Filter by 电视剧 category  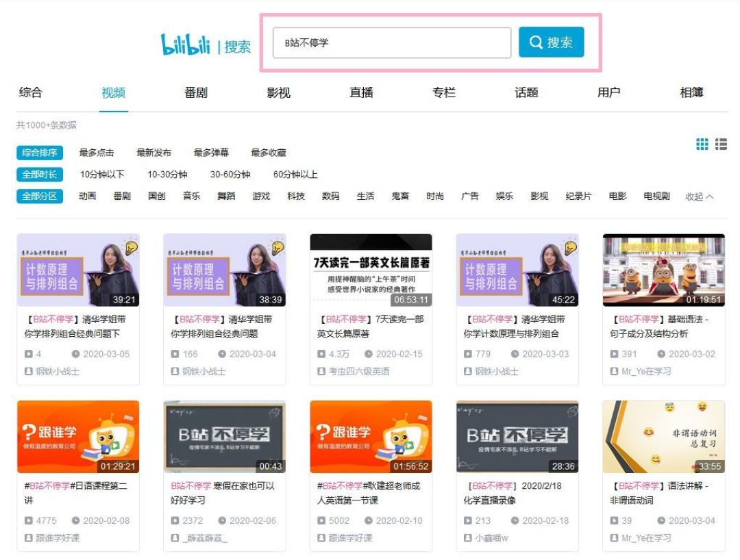click(x=656, y=196)
